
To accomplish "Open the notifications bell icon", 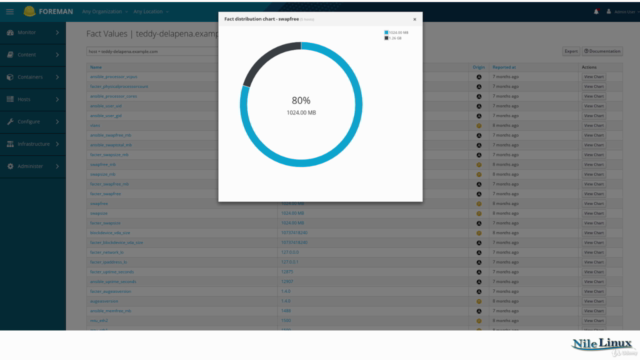I will pos(596,12).
